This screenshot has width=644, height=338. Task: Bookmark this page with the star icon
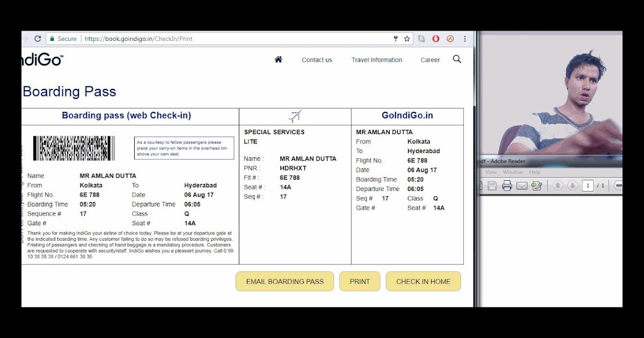point(407,39)
